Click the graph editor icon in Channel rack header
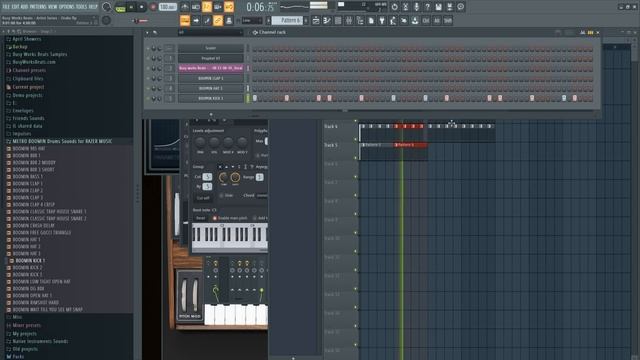Image resolution: width=640 pixels, height=360 pixels. [582, 32]
